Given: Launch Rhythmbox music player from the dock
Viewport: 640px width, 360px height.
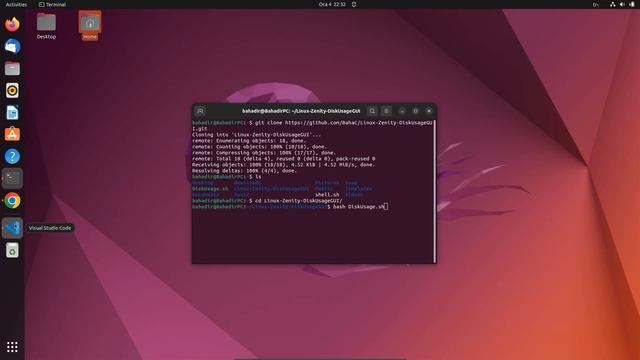Looking at the screenshot, I should tap(12, 91).
